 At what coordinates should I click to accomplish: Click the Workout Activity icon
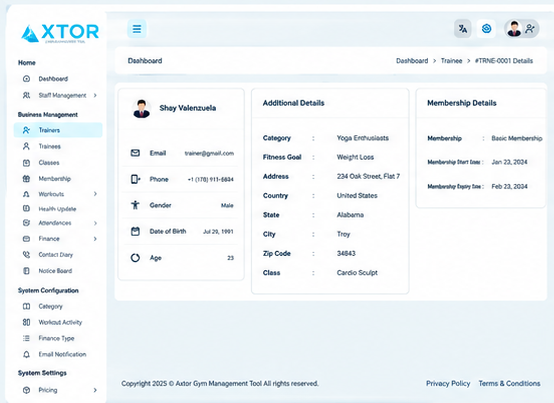point(26,322)
